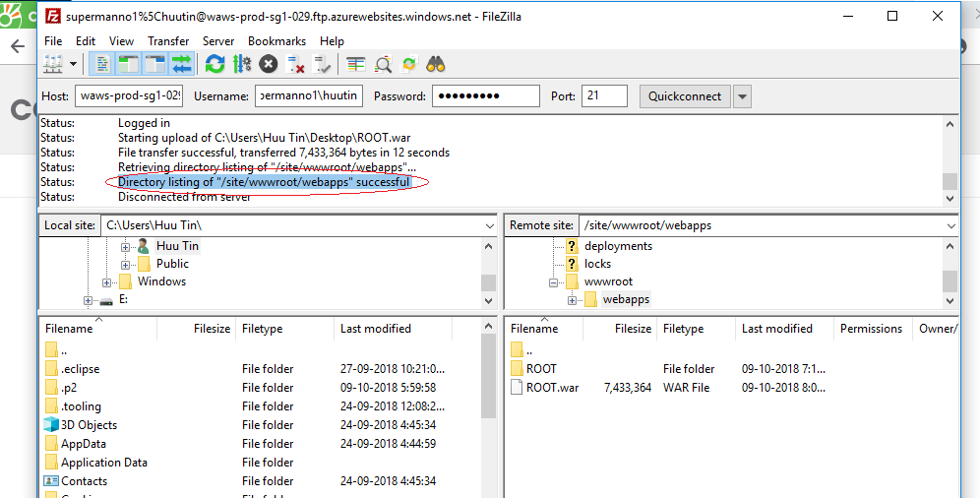Cancel the current operation

tap(269, 64)
